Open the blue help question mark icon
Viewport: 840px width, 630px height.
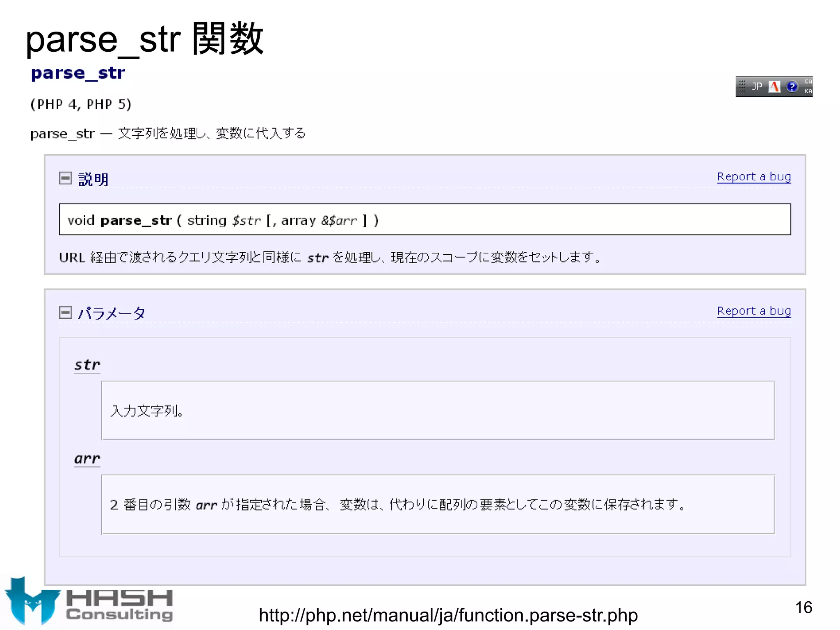792,87
